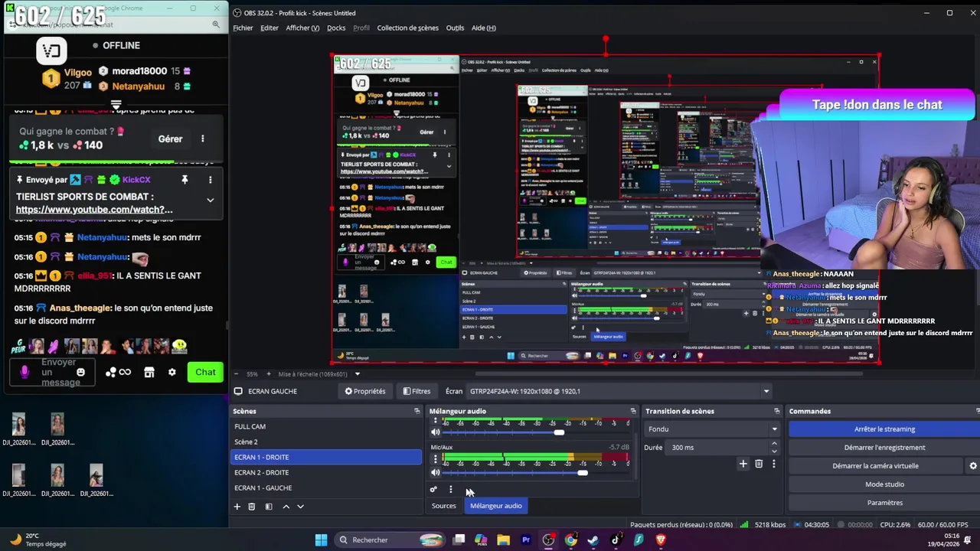The width and height of the screenshot is (980, 551).
Task: Click the G PEUR emote in the emote bar
Action: tap(18, 346)
